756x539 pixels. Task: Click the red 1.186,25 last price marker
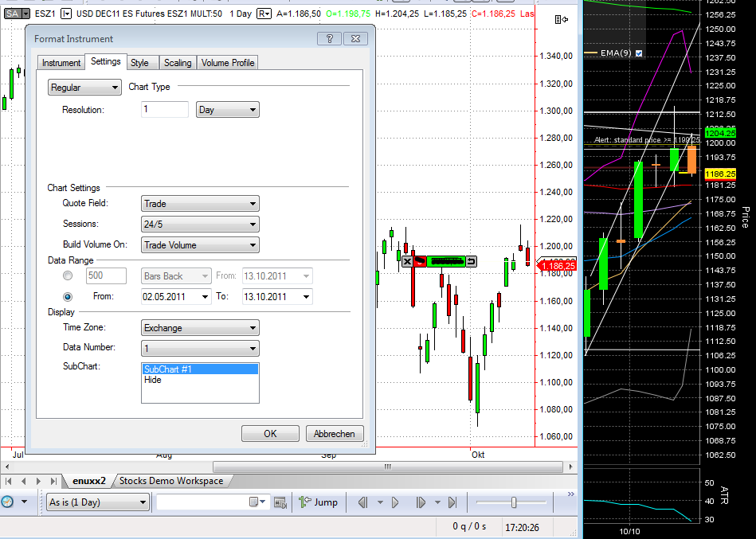557,266
